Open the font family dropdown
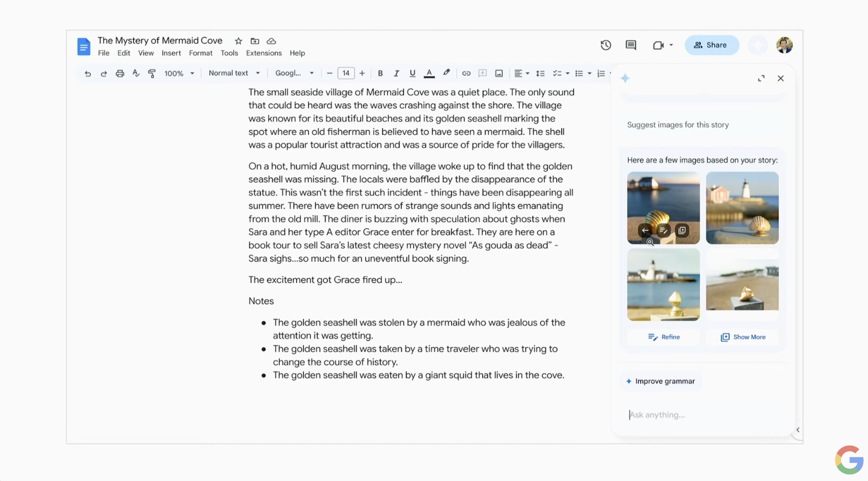This screenshot has height=481, width=868. (294, 73)
